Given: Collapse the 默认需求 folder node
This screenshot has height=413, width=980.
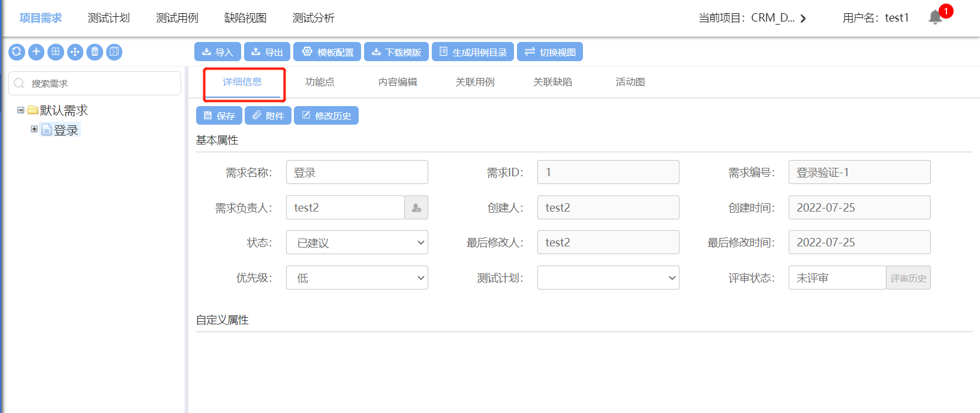Looking at the screenshot, I should [20, 110].
